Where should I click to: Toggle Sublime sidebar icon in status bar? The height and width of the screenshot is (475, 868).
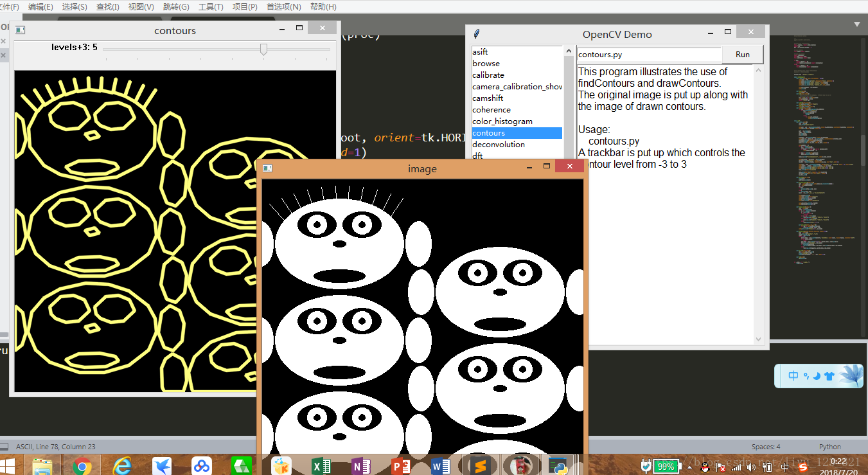[x=4, y=446]
